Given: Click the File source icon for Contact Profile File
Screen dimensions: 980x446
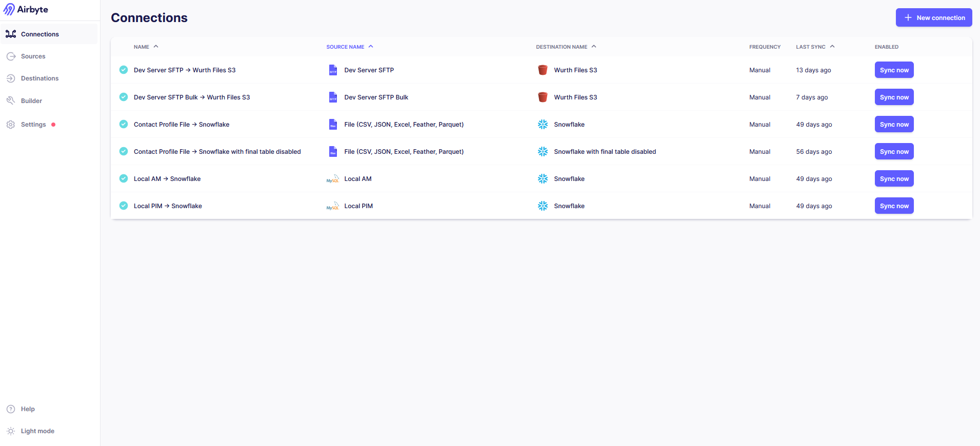Looking at the screenshot, I should pos(333,125).
